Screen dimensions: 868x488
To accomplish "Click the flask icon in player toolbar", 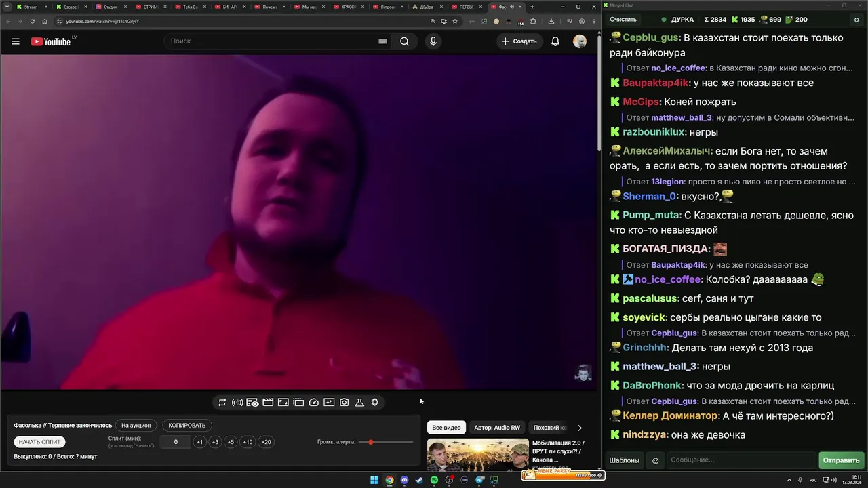I will [x=359, y=403].
